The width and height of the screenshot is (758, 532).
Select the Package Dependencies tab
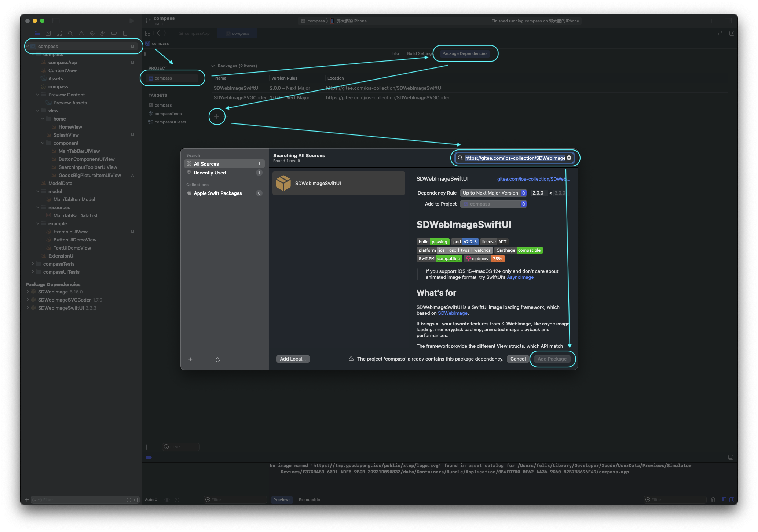(x=465, y=53)
